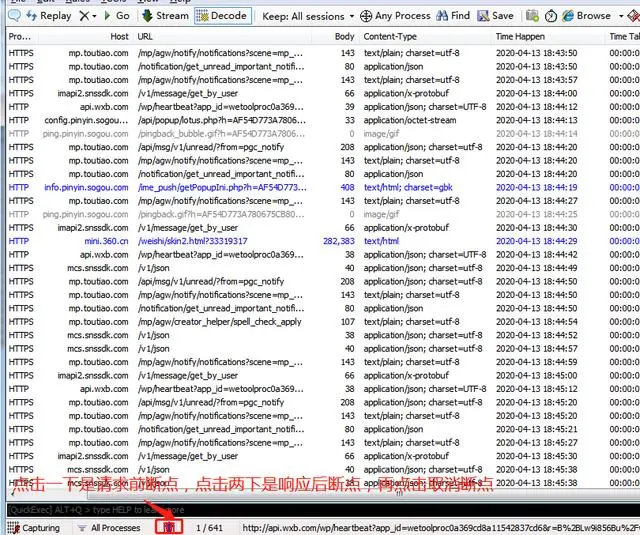Click the comment speech bubble toolbar icon
Screen dimensions: 640x535
click(x=15, y=16)
